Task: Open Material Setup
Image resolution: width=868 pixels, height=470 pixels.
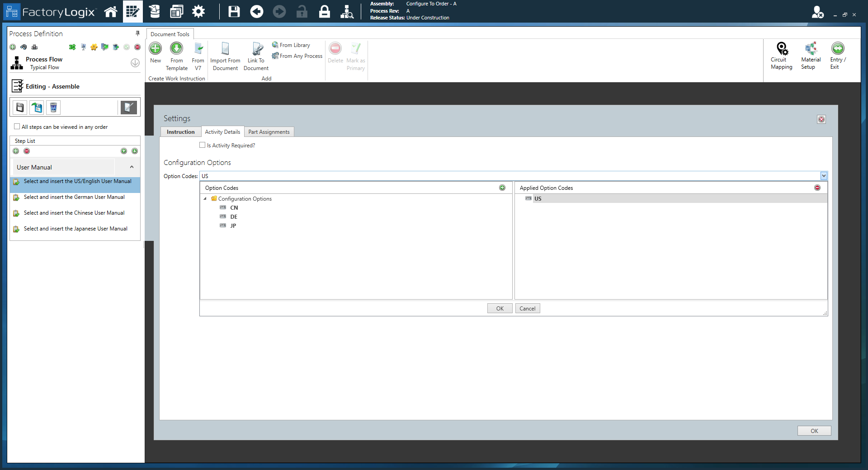Action: point(810,55)
